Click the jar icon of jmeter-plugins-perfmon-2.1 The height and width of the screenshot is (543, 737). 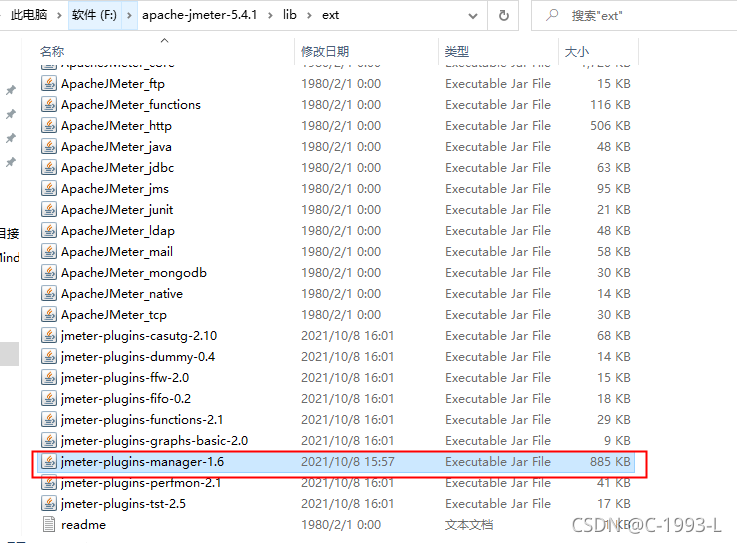click(49, 482)
